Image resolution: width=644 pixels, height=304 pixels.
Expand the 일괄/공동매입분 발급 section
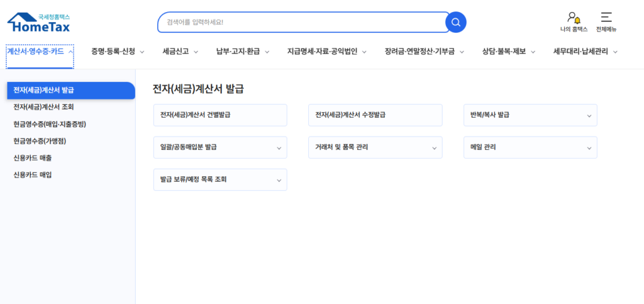point(220,147)
